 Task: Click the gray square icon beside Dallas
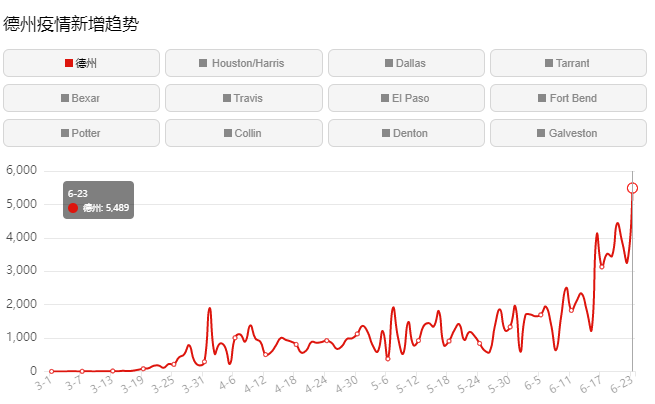(x=388, y=63)
